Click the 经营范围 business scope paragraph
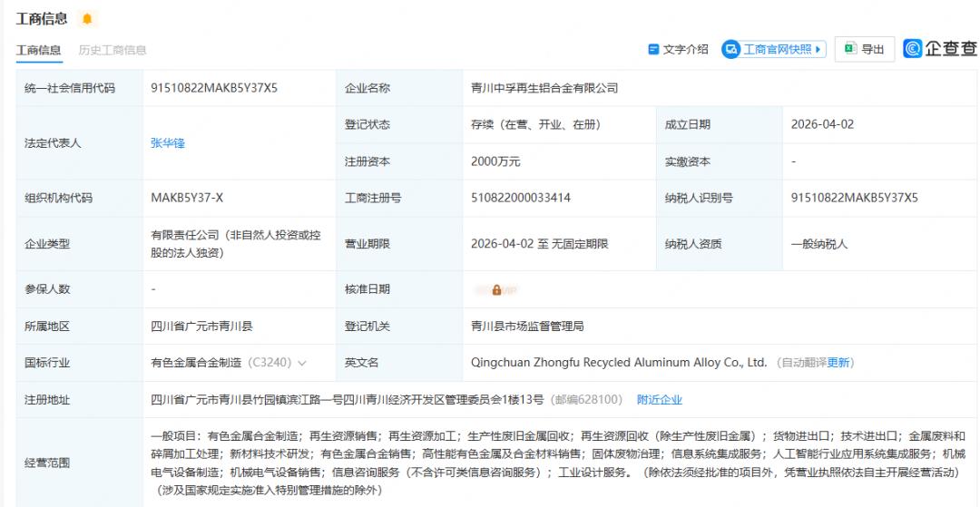The width and height of the screenshot is (980, 507). (x=558, y=463)
